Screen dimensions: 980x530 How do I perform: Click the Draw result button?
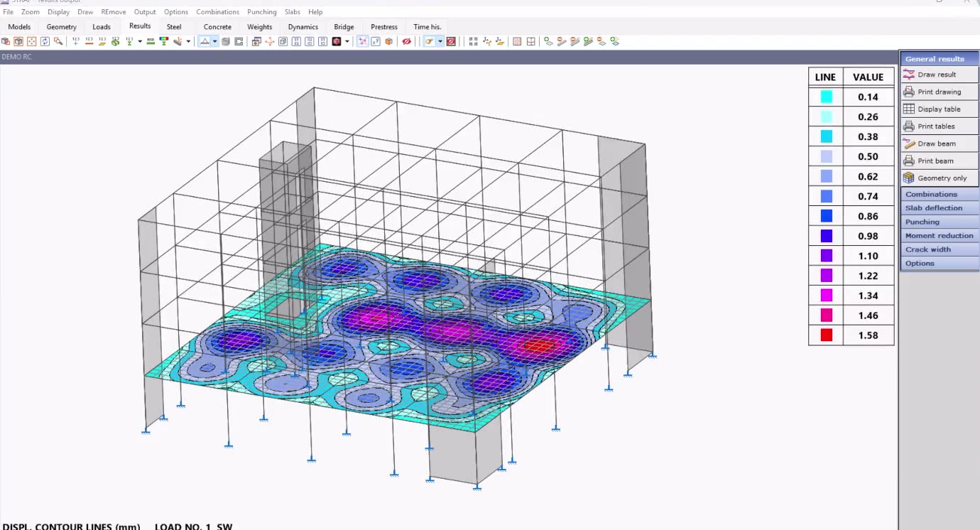pyautogui.click(x=940, y=74)
